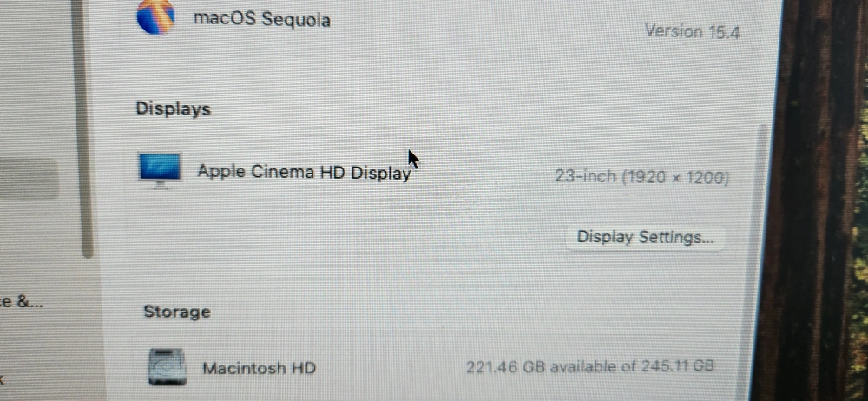
Task: Open the sidebar item ending in "e &..."
Action: pyautogui.click(x=21, y=302)
